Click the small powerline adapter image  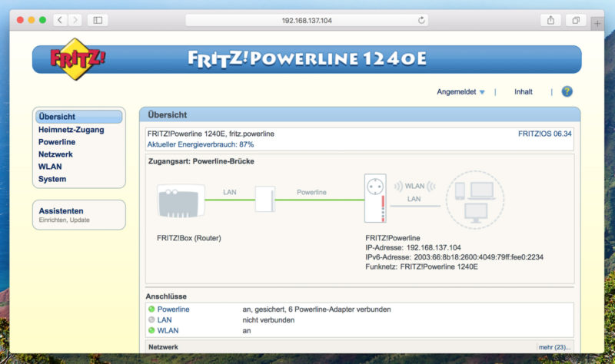(x=265, y=199)
